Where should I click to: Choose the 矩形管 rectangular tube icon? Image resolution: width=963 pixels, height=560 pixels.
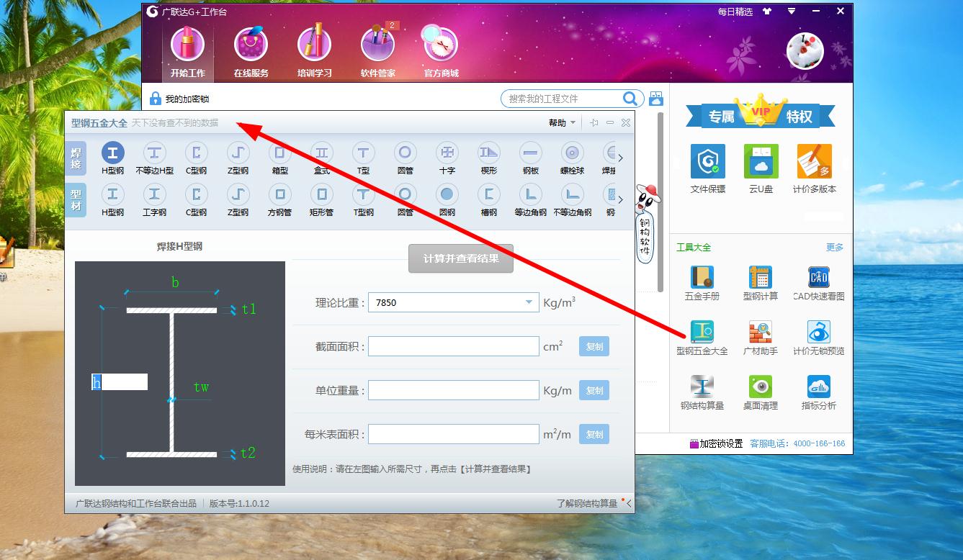(x=321, y=200)
